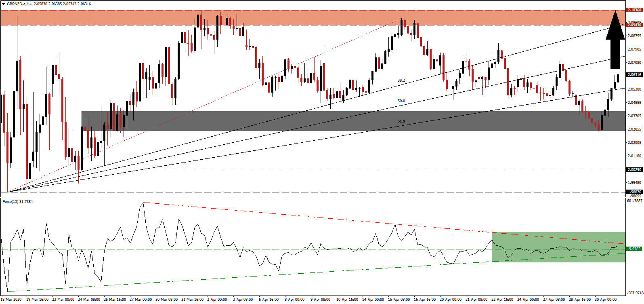
Task: Click the current price label 2.06316
Action: coord(634,75)
